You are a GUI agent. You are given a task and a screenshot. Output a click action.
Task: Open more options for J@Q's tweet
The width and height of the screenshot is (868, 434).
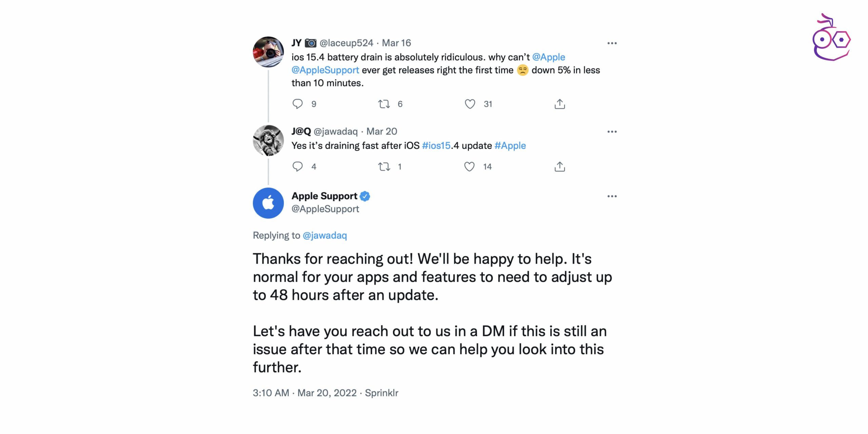[612, 132]
